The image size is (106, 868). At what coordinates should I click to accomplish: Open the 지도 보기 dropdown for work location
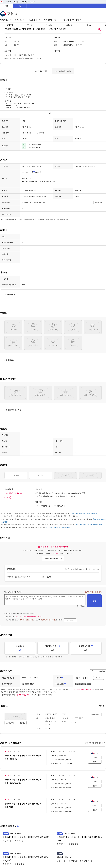99,202
